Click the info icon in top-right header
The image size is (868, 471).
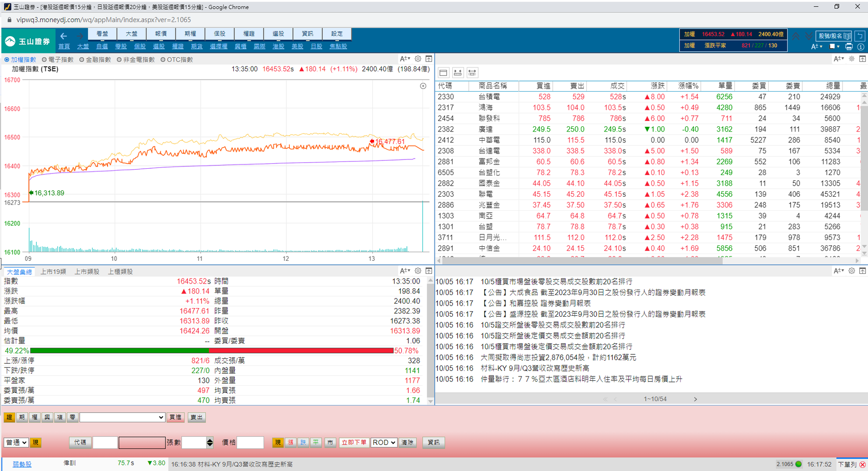click(861, 47)
